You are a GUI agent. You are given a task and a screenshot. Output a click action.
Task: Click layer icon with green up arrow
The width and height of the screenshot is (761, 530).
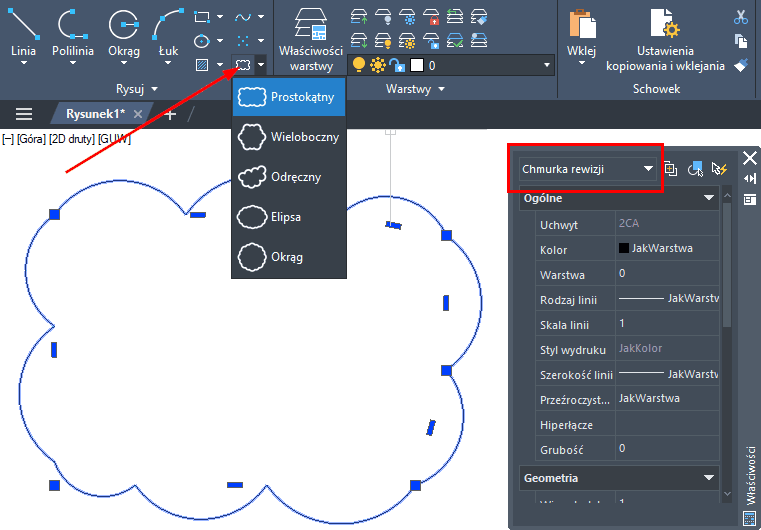click(x=359, y=17)
